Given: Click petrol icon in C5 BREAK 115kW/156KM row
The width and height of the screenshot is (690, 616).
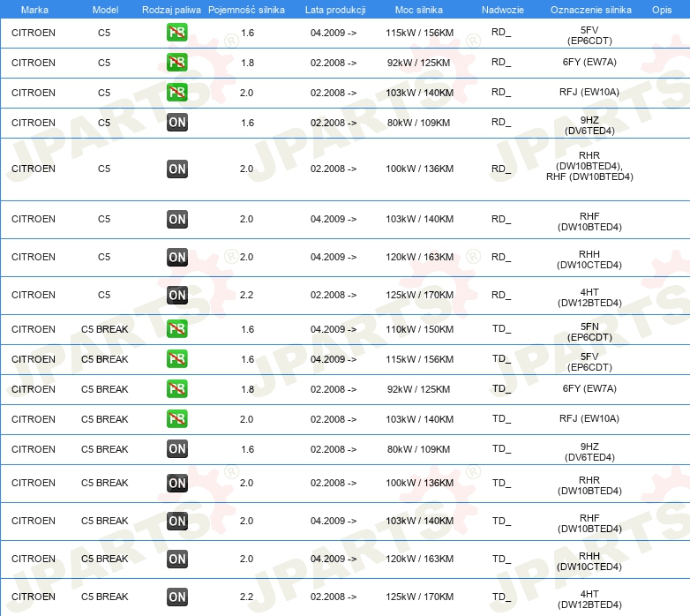Looking at the screenshot, I should (176, 359).
